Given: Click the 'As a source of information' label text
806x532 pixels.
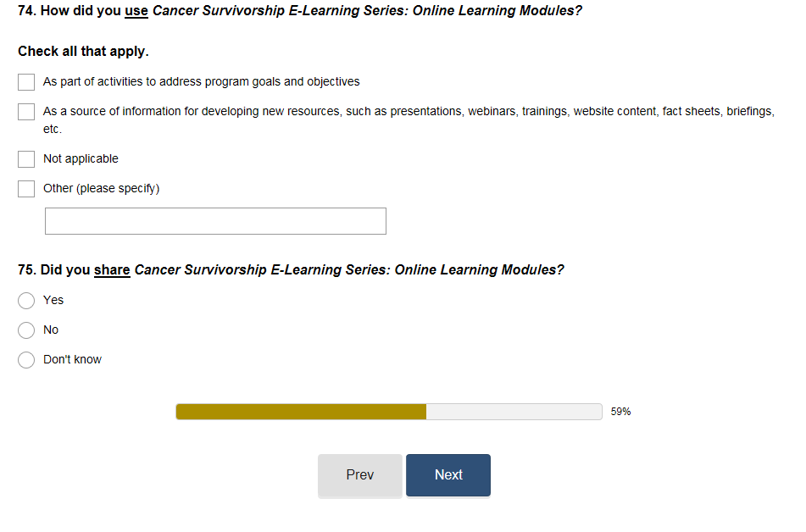Looking at the screenshot, I should pos(409,112).
